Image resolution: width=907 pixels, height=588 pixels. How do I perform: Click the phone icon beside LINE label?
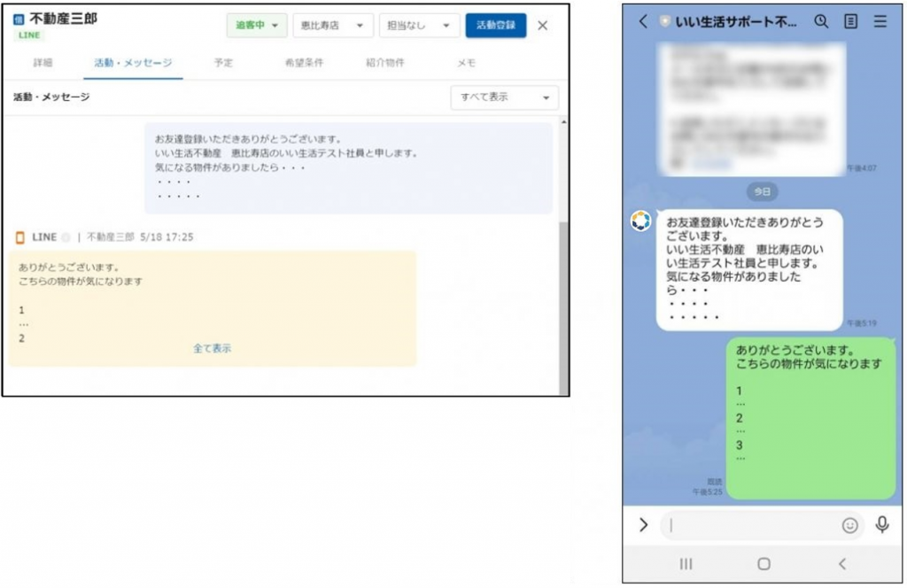(x=20, y=237)
